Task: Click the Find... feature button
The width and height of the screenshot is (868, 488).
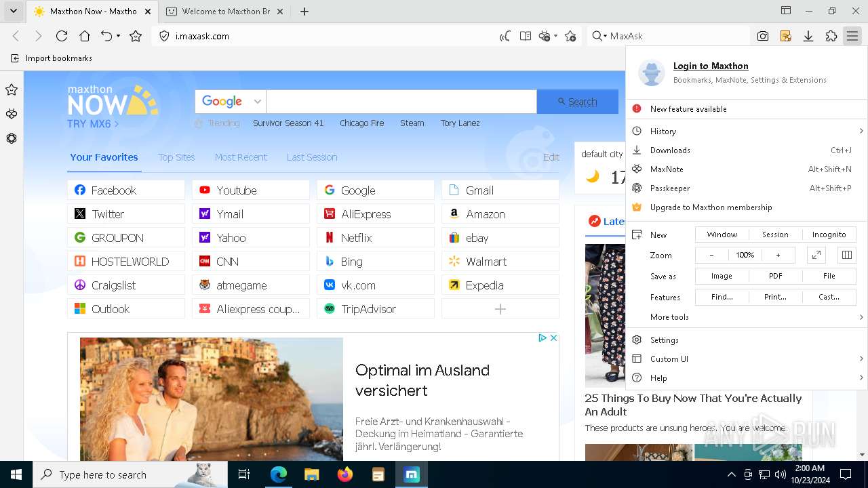Action: 722,297
